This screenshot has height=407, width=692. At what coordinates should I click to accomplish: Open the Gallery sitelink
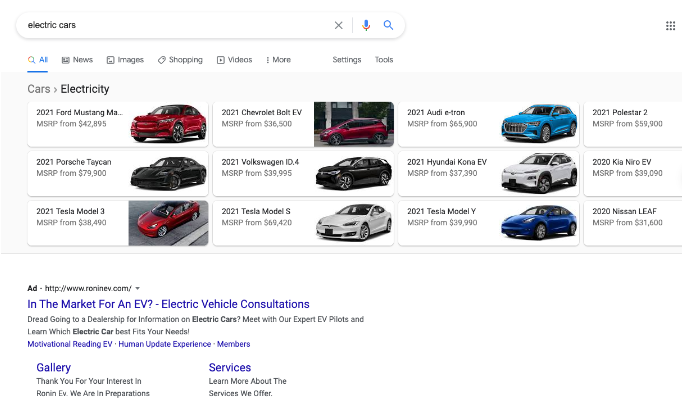tap(53, 368)
